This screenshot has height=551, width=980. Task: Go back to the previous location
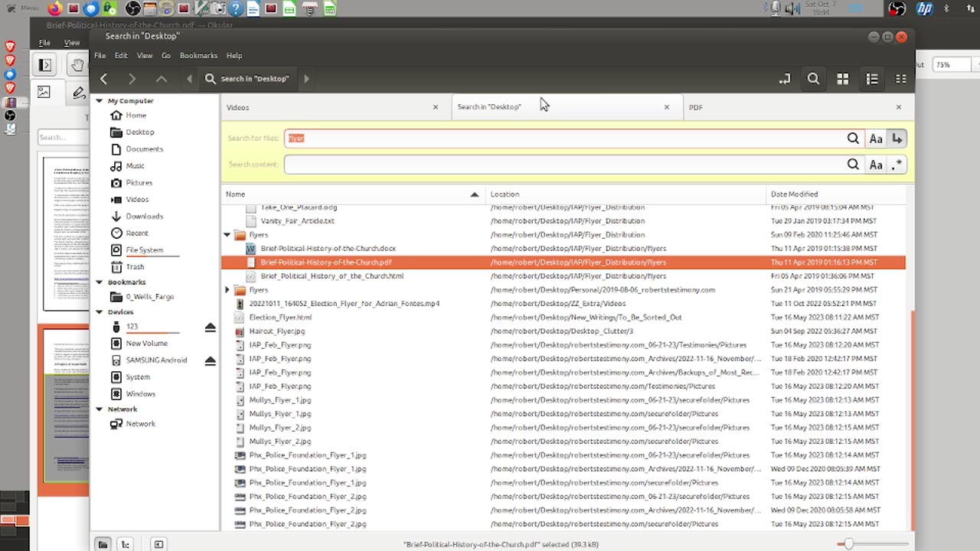[x=103, y=79]
